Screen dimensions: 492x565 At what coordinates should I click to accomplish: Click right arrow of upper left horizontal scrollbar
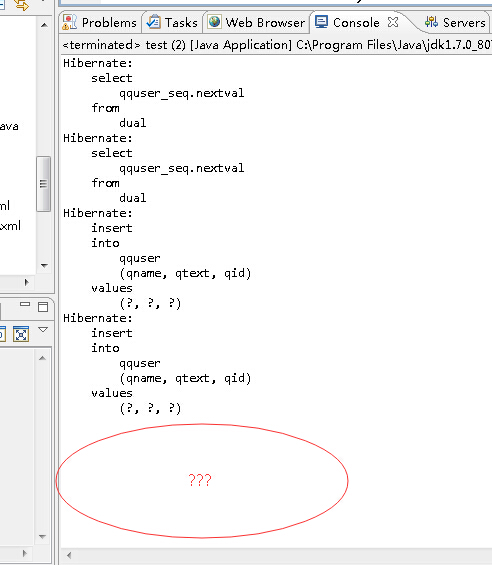pyautogui.click(x=27, y=282)
